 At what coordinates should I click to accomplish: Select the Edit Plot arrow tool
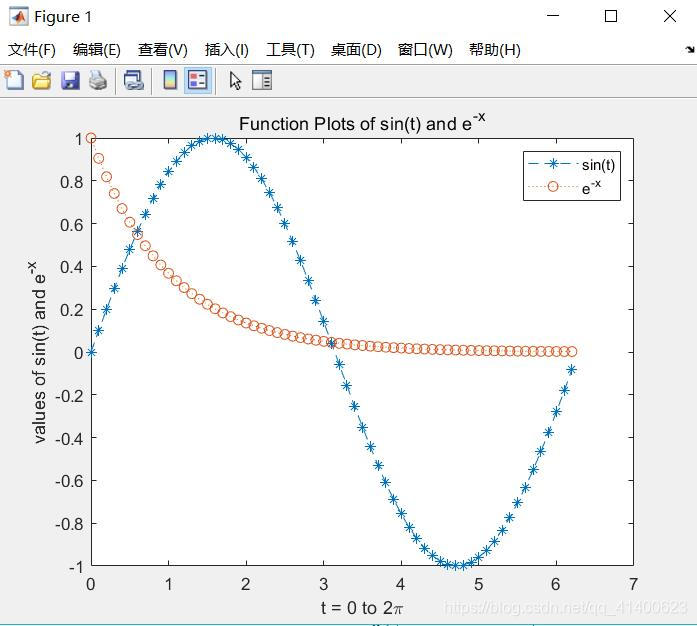[235, 81]
